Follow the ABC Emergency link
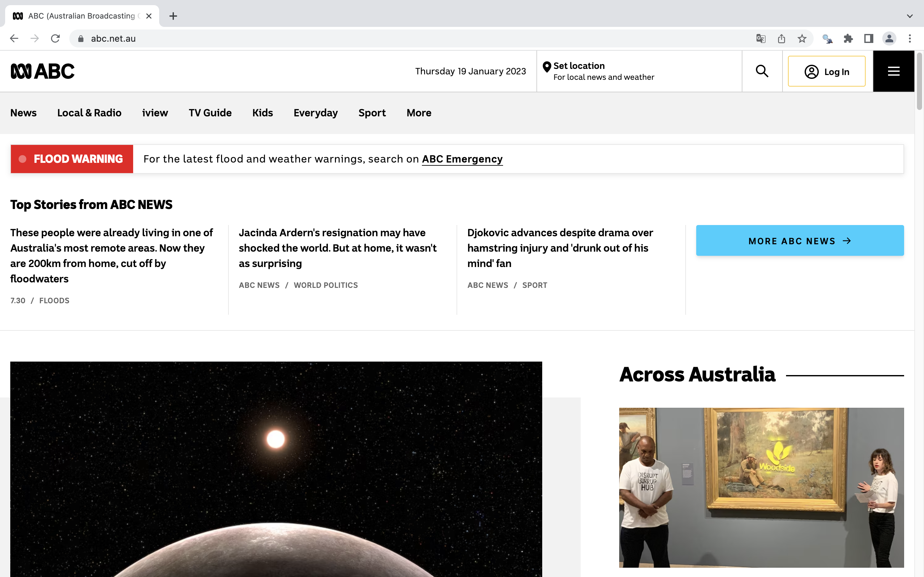Viewport: 924px width, 577px height. click(462, 159)
